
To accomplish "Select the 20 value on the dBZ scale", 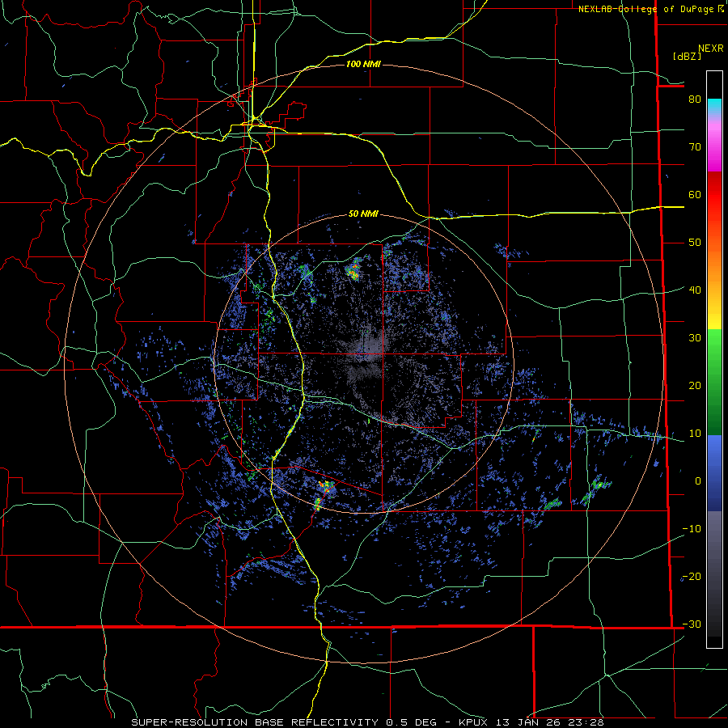I will point(695,386).
